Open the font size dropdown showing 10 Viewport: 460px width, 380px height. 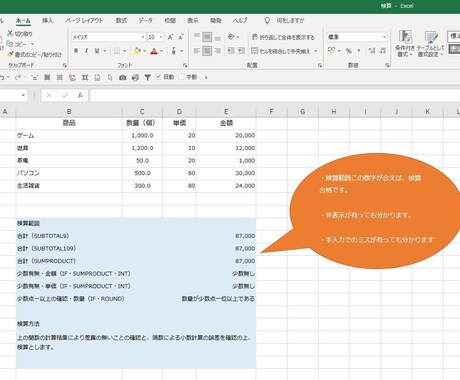pyautogui.click(x=161, y=37)
